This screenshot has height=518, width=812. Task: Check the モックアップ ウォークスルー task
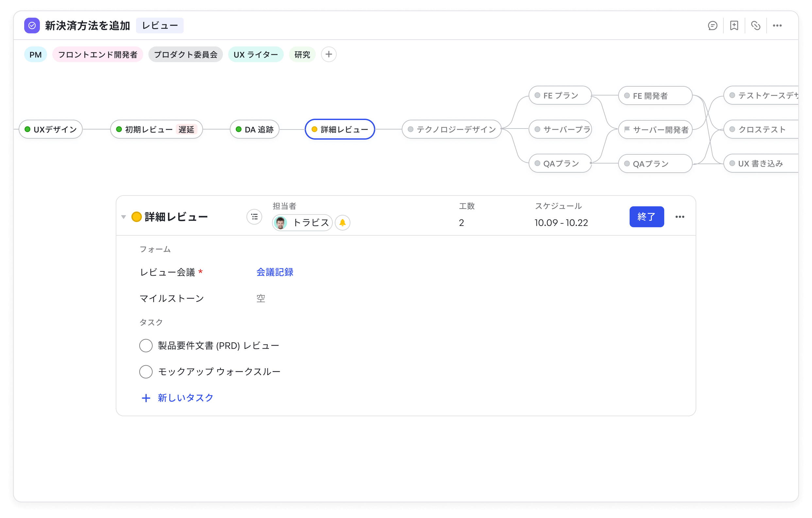(146, 371)
